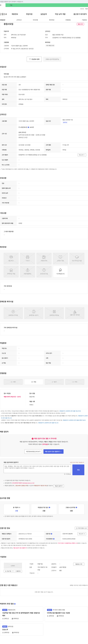This screenshot has width=88, height=644.
Task: Select the 모성보호시설 icon tile
Action: point(44,272)
